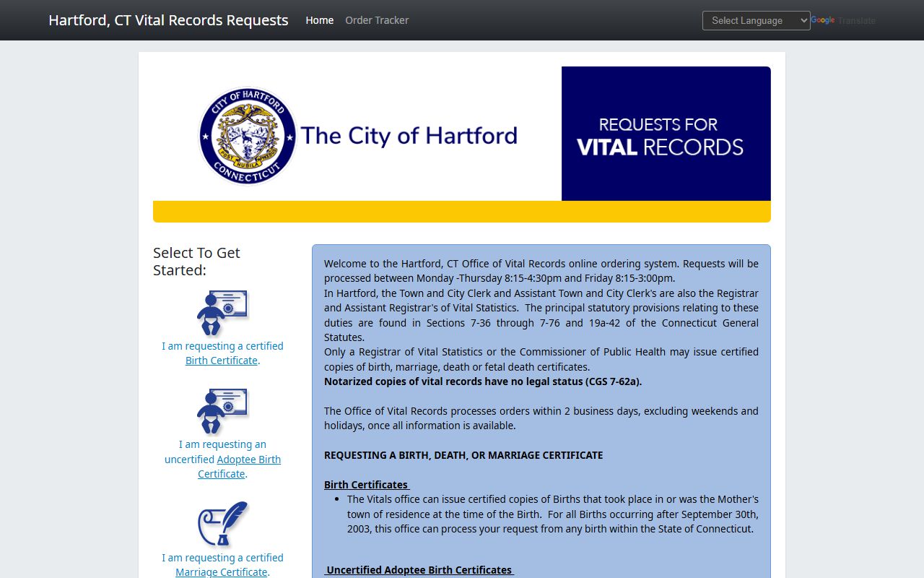This screenshot has height=578, width=924.
Task: Click the baby icon above Adoptee Birth Certificate
Action: pyautogui.click(x=222, y=411)
